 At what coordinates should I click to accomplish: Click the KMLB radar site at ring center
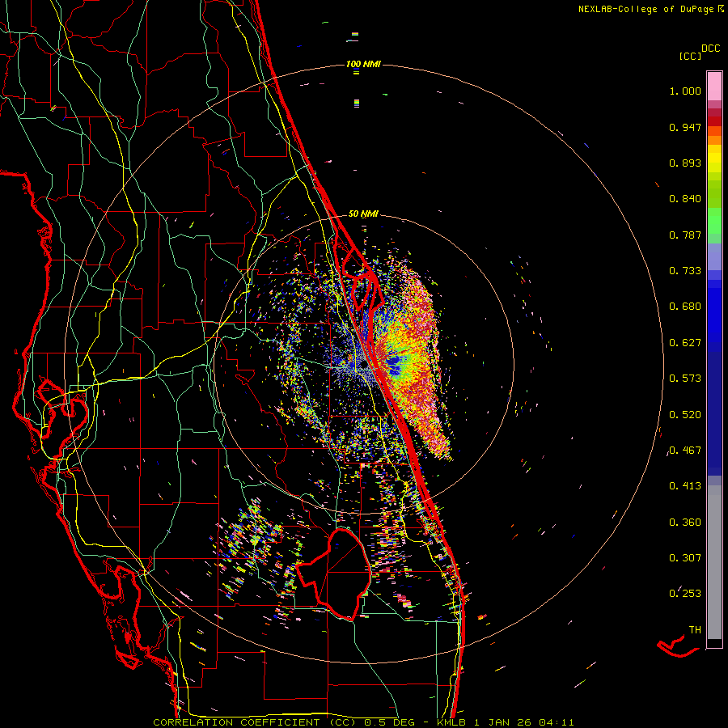pyautogui.click(x=364, y=366)
